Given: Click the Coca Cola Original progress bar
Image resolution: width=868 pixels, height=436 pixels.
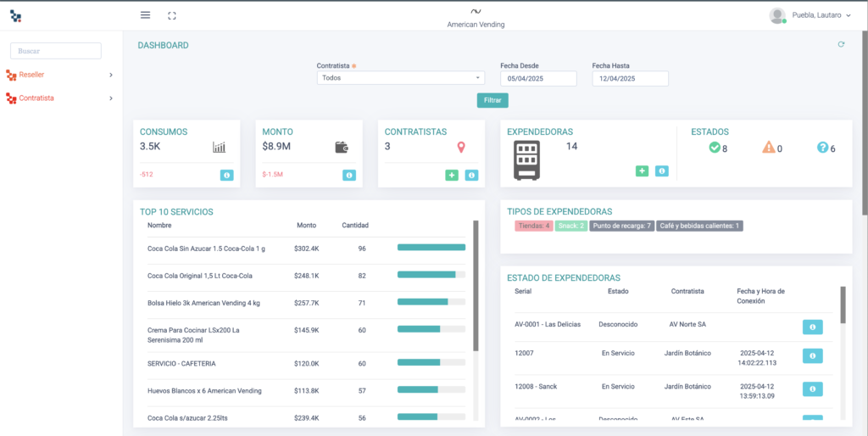Looking at the screenshot, I should (431, 274).
